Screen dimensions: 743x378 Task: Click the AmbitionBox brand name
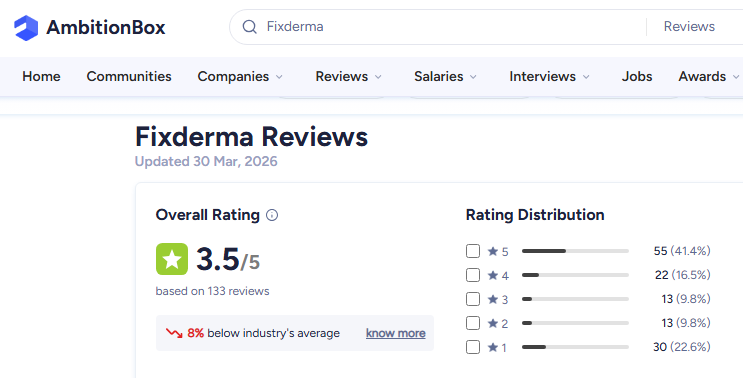(x=106, y=27)
